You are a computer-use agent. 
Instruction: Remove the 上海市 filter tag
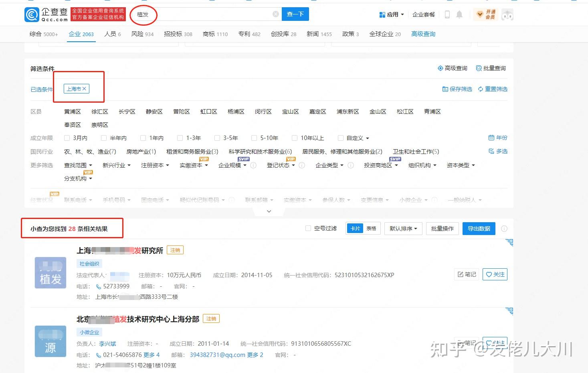pos(84,89)
